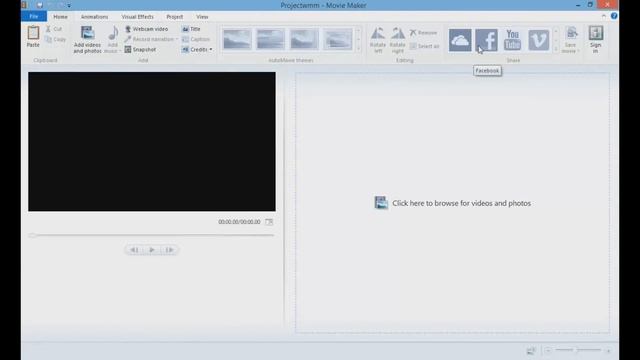This screenshot has width=640, height=360.
Task: Click the Sign in button
Action: (x=596, y=40)
